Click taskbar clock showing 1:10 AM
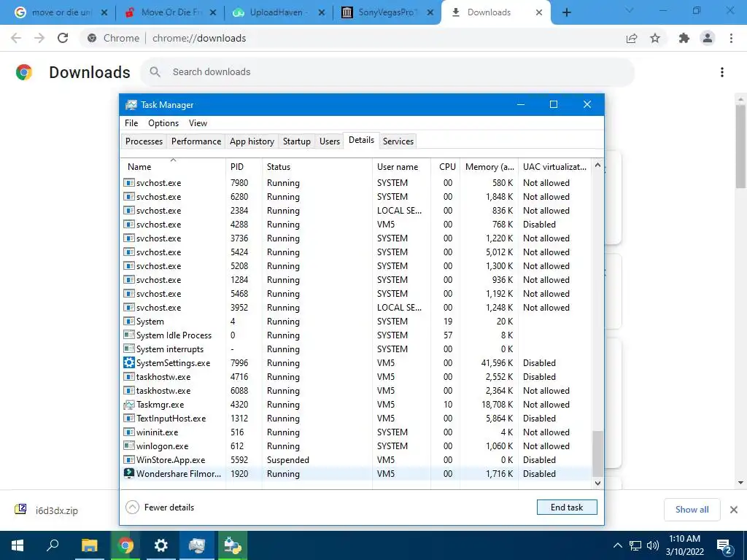Image resolution: width=747 pixels, height=560 pixels. click(x=684, y=545)
